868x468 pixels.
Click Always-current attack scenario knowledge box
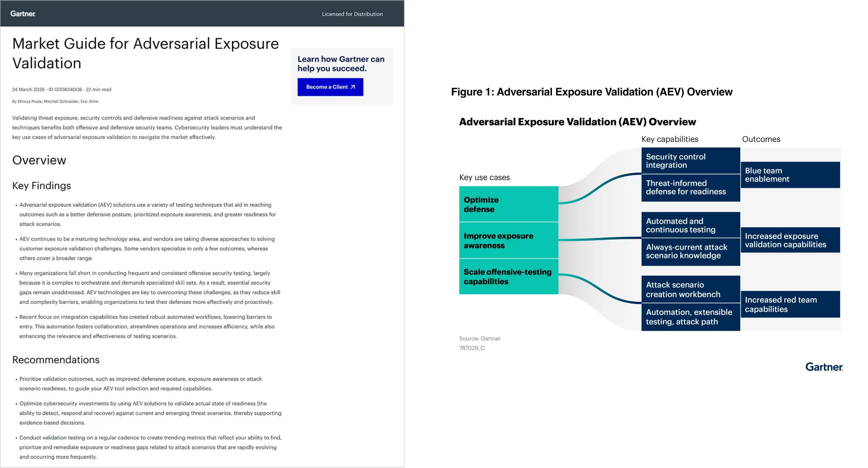690,252
